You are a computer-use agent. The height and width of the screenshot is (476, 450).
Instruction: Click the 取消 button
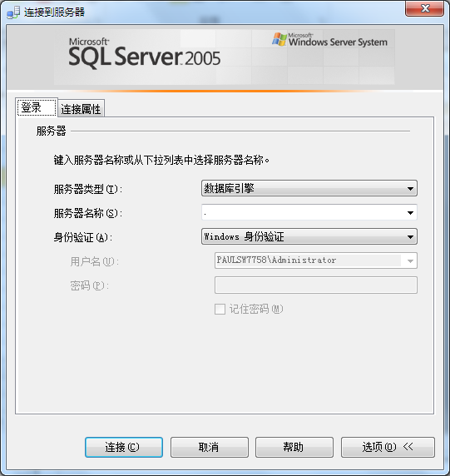[x=210, y=447]
